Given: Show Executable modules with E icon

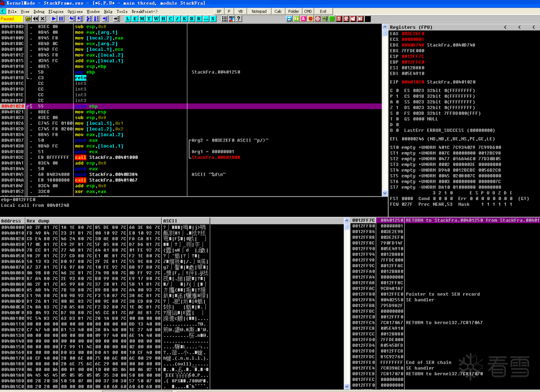Looking at the screenshot, I should (x=135, y=19).
